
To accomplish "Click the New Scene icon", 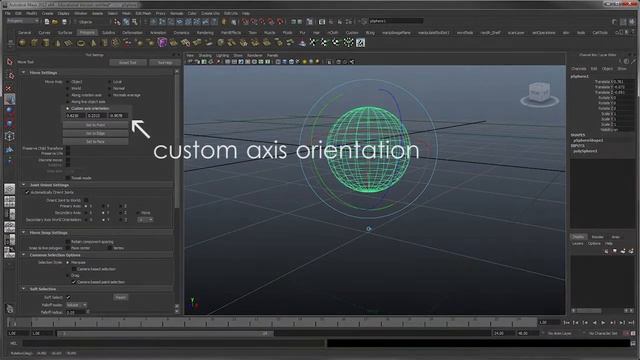I will 47,22.
